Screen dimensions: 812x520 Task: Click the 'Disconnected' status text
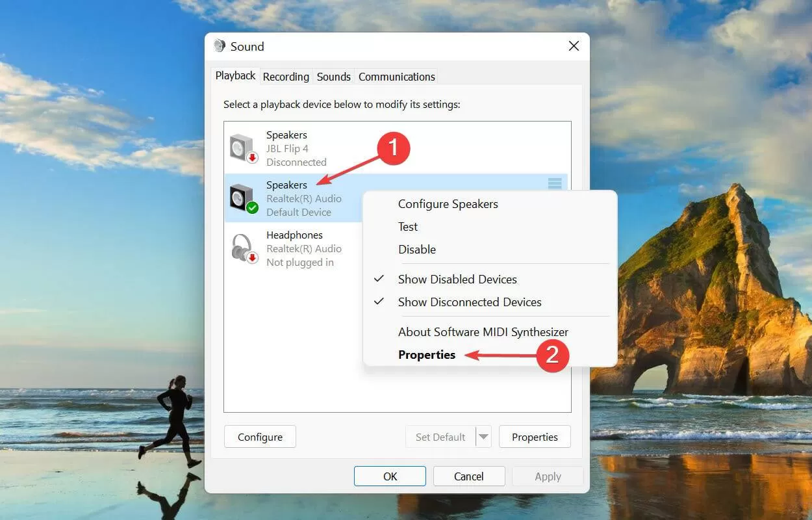point(296,162)
